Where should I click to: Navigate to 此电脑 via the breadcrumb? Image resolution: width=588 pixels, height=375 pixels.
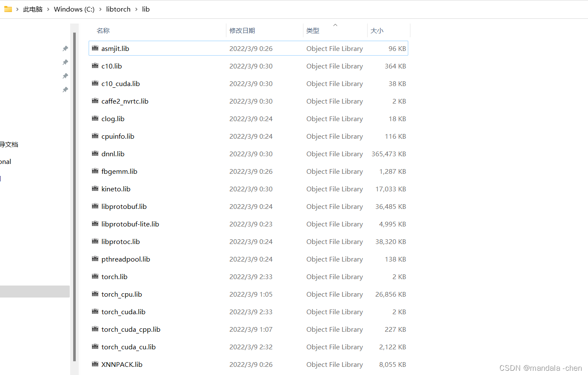pos(33,9)
